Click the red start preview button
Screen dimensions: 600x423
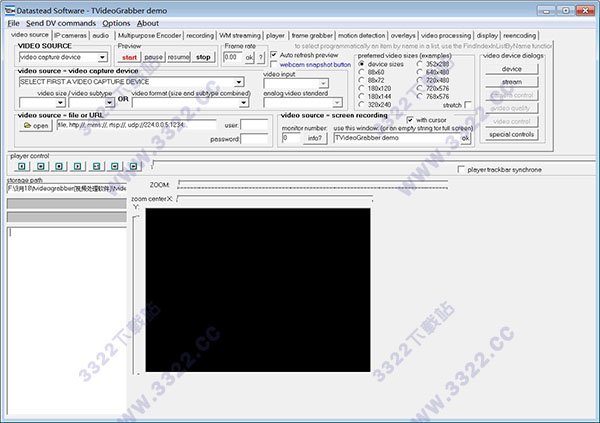pos(129,57)
